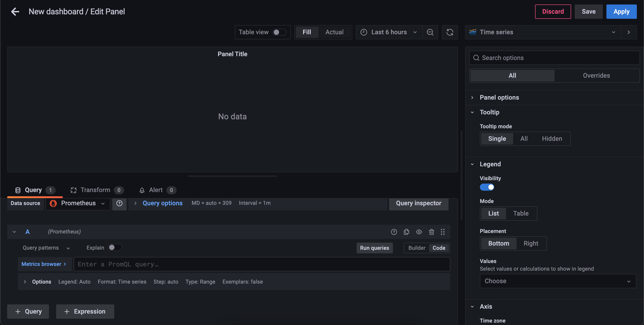644x325 pixels.
Task: Open the Query patterns dropdown
Action: click(x=46, y=248)
